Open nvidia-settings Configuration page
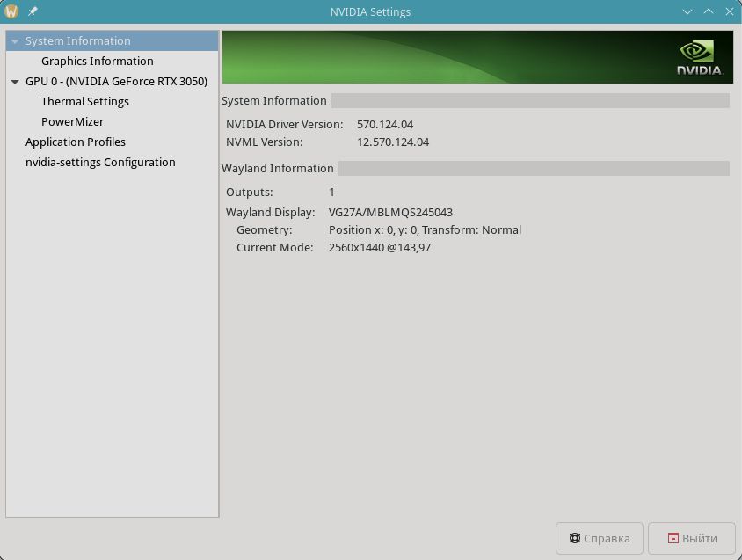This screenshot has height=560, width=742. point(100,163)
